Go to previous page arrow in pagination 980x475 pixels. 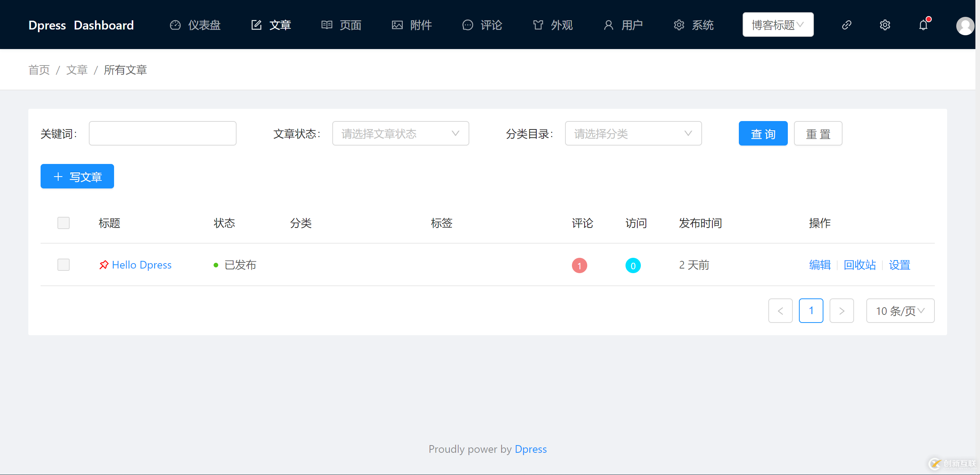tap(780, 311)
